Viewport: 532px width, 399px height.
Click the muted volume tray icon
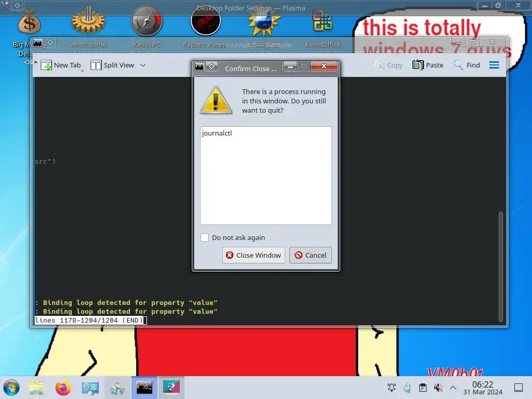438,388
